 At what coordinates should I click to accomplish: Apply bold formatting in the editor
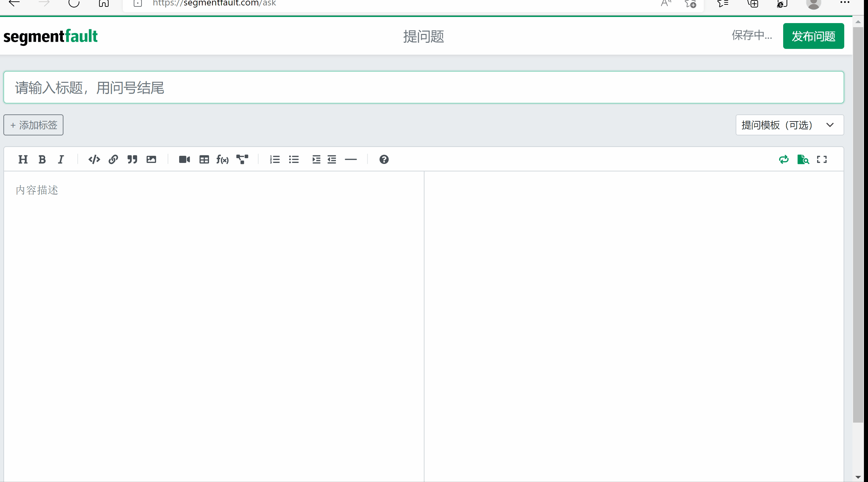(x=42, y=159)
